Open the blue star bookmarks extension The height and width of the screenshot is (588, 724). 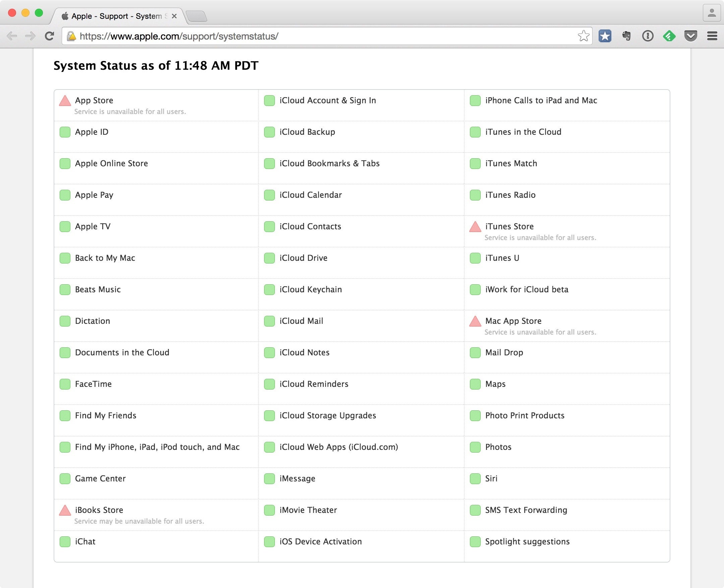(605, 36)
